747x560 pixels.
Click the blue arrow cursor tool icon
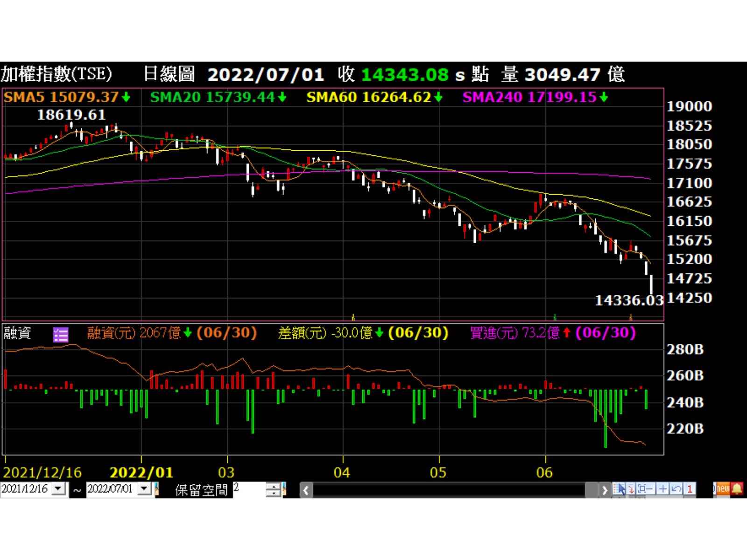coord(620,489)
